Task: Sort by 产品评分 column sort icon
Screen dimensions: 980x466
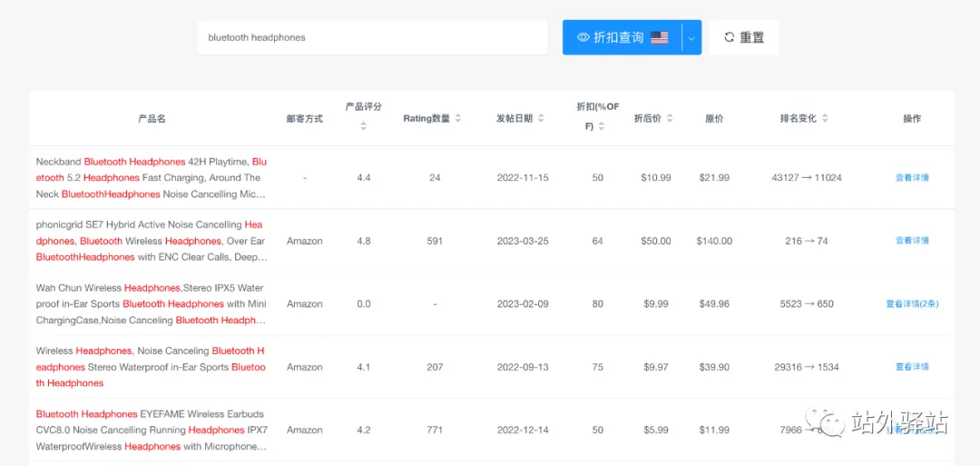Action: 363,125
